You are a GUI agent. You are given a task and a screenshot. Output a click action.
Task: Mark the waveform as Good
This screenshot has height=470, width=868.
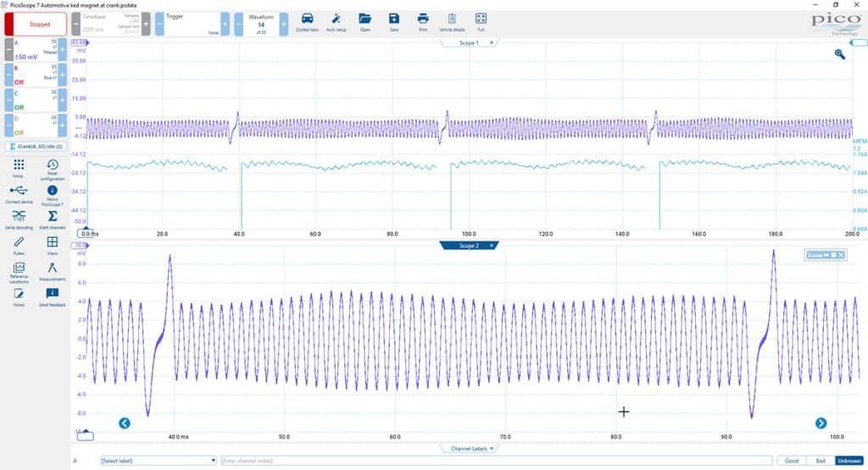pos(792,461)
